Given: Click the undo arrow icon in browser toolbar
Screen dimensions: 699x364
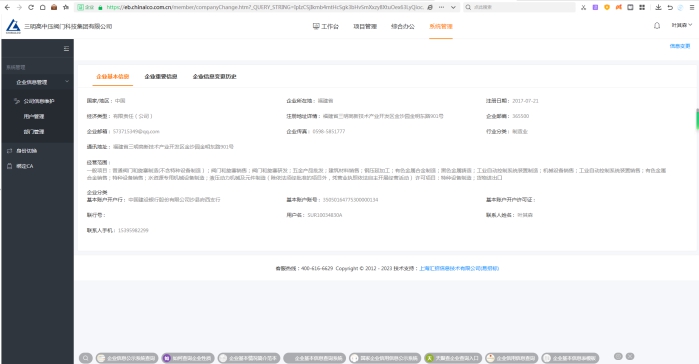Looking at the screenshot, I should [x=670, y=7].
